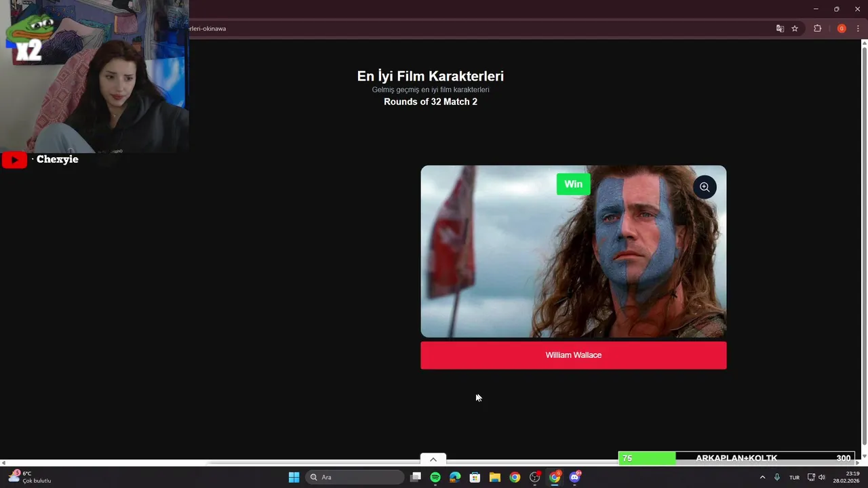Open File Explorer from the taskbar

pyautogui.click(x=495, y=477)
